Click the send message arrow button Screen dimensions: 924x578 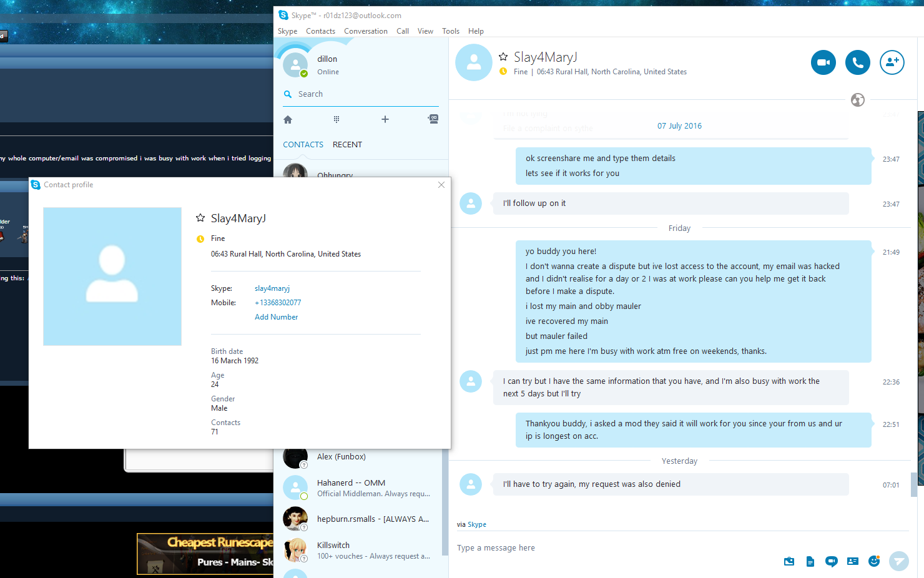pyautogui.click(x=899, y=561)
